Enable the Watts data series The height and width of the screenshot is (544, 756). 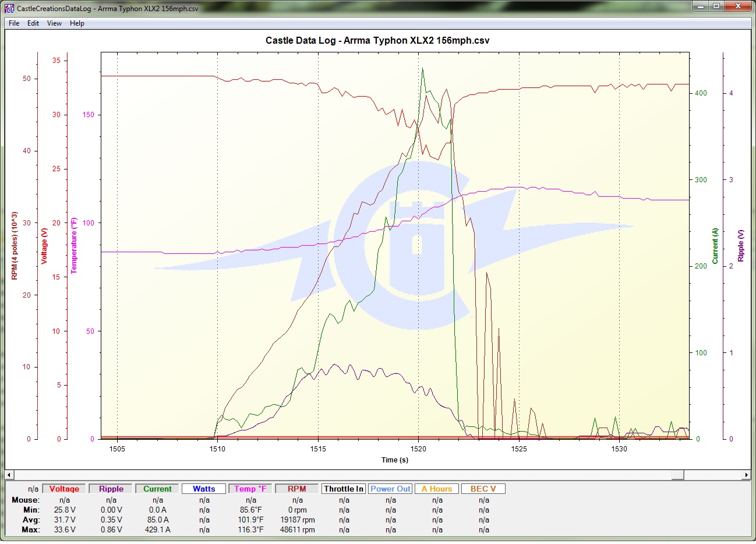(x=204, y=489)
